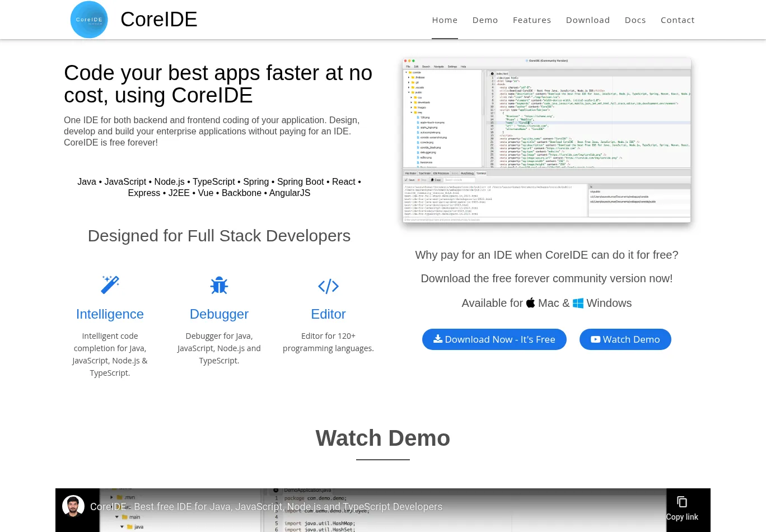Click the Editor code brackets icon

pos(328,286)
